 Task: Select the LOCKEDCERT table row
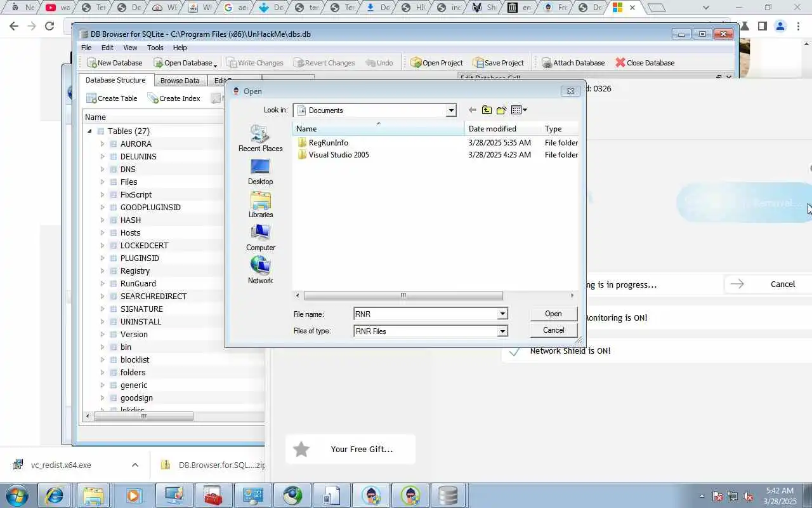click(x=144, y=245)
